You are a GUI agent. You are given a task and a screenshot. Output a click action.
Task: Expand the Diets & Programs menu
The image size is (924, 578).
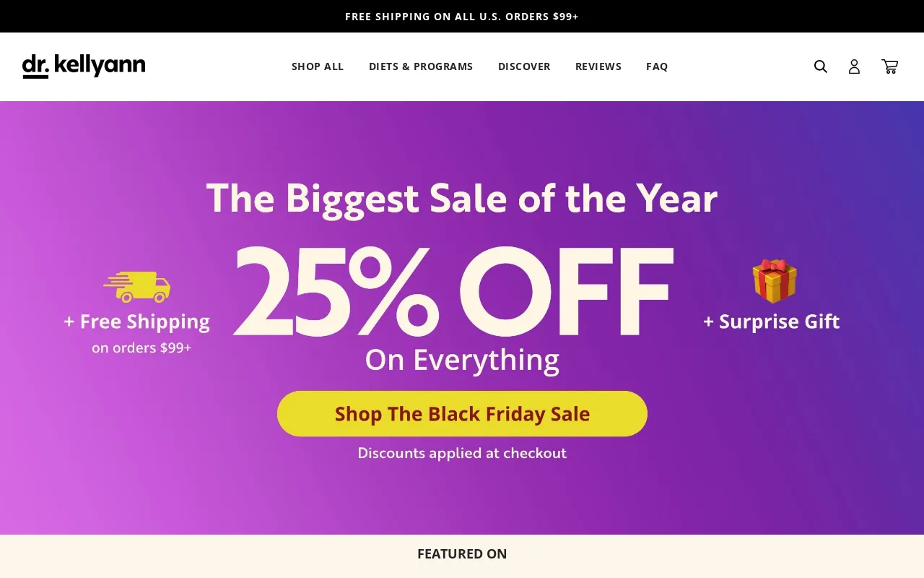[421, 66]
